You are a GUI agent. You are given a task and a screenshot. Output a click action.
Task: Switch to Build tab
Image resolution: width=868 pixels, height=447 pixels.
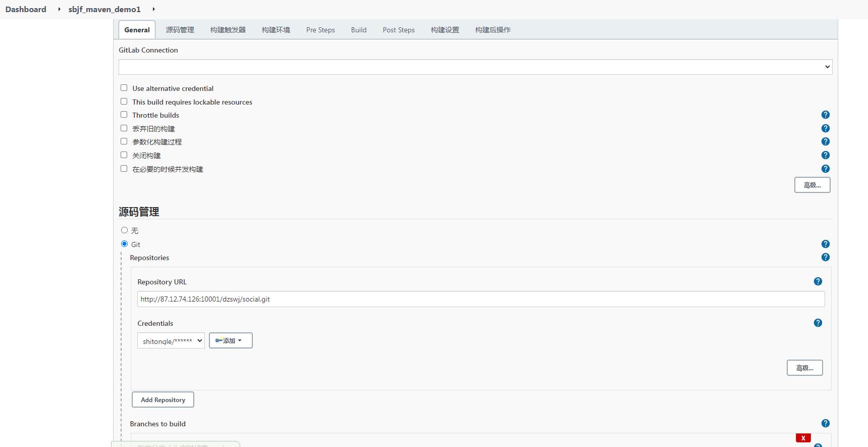(x=359, y=30)
